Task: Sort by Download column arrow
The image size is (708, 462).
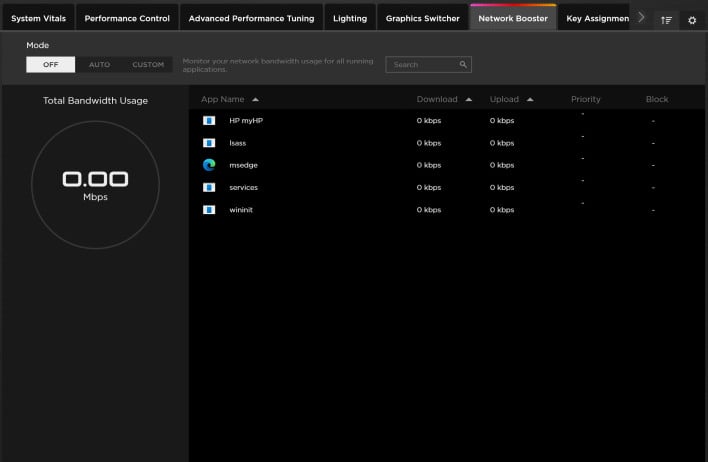Action: click(469, 100)
